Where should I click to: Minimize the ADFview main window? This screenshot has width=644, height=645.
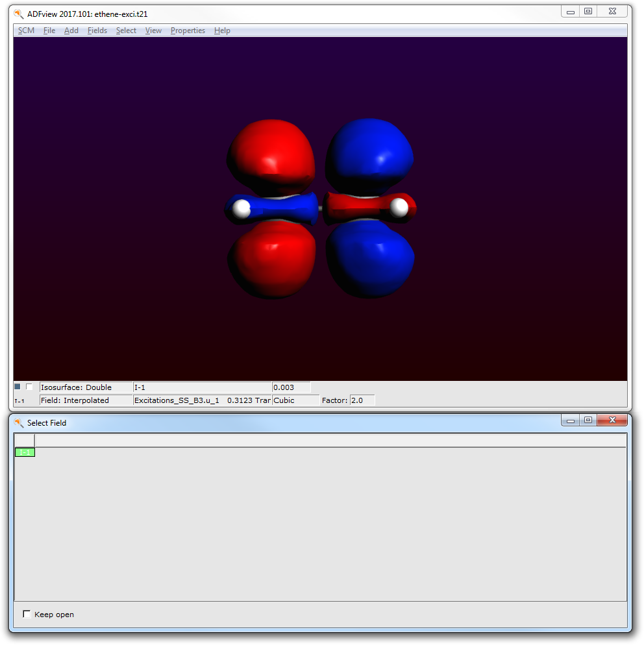[x=571, y=12]
